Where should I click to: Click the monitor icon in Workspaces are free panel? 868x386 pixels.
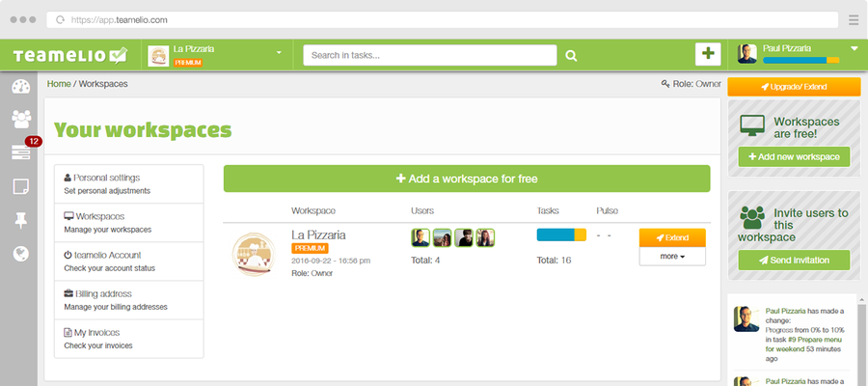pos(752,126)
